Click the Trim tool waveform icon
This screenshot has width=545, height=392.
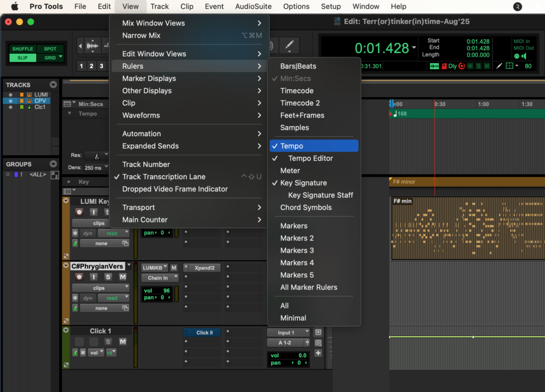click(x=93, y=46)
